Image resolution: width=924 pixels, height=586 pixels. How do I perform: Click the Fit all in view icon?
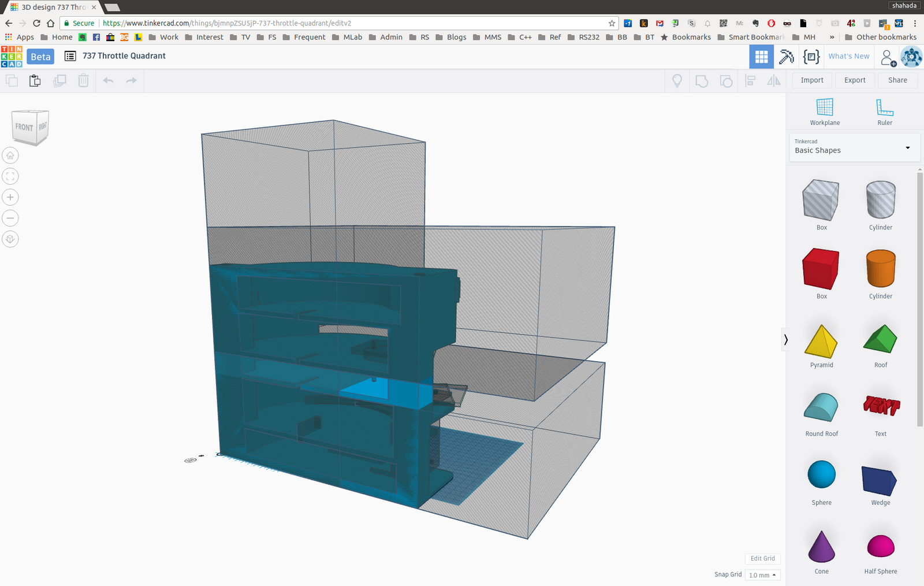click(x=10, y=176)
